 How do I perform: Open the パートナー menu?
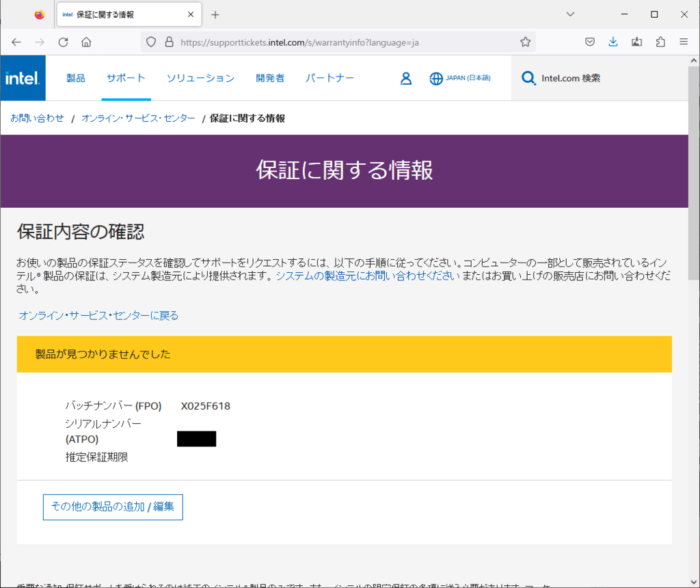point(329,78)
